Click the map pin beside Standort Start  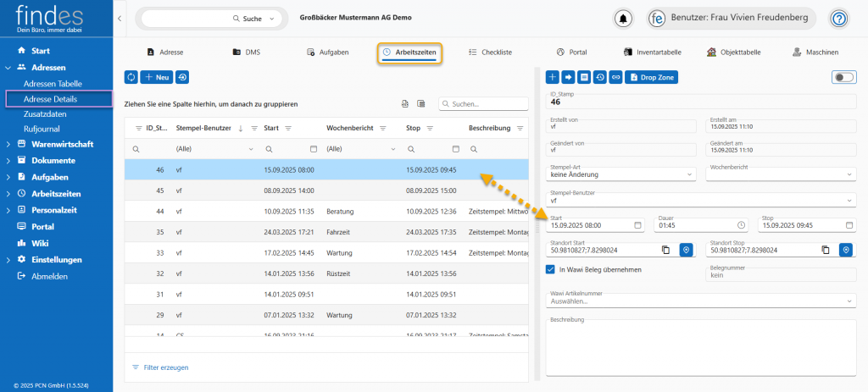tap(686, 250)
